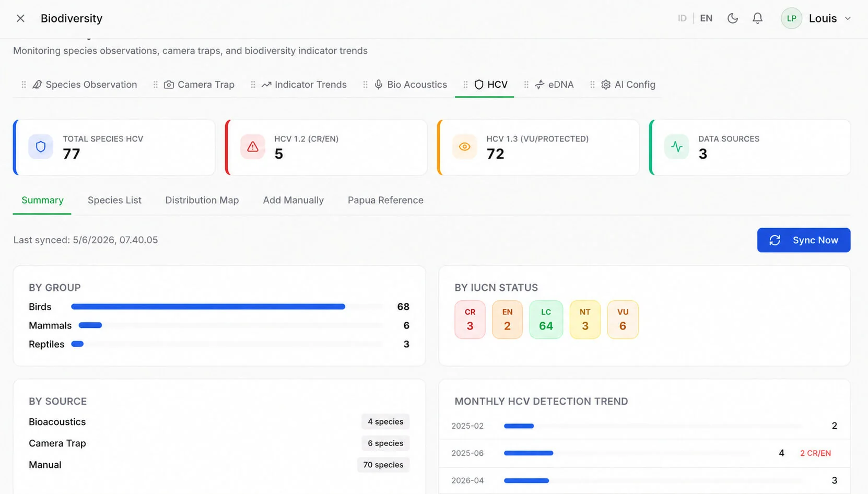This screenshot has width=868, height=494.
Task: Click the EN status badge showing 2
Action: 507,320
